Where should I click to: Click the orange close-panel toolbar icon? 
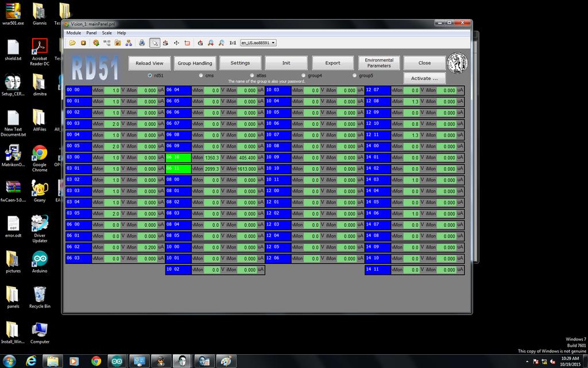(x=83, y=43)
